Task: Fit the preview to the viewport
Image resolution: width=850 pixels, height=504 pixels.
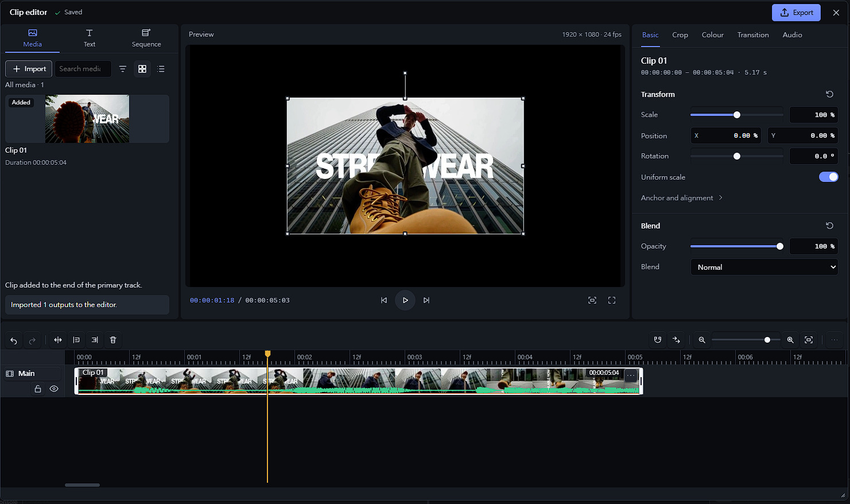Action: pyautogui.click(x=592, y=300)
